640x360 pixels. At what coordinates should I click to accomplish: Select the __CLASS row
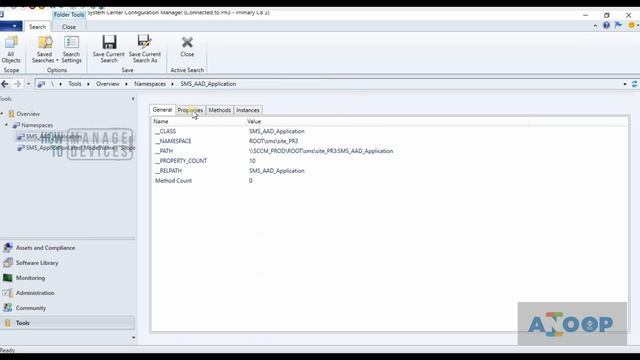pyautogui.click(x=389, y=131)
